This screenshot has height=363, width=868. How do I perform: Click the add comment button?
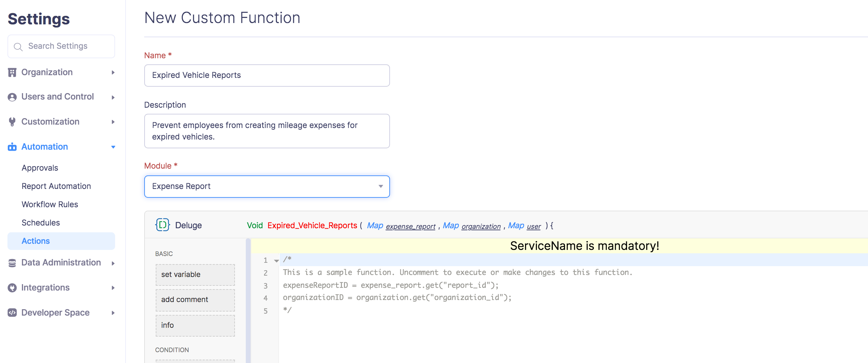click(195, 300)
